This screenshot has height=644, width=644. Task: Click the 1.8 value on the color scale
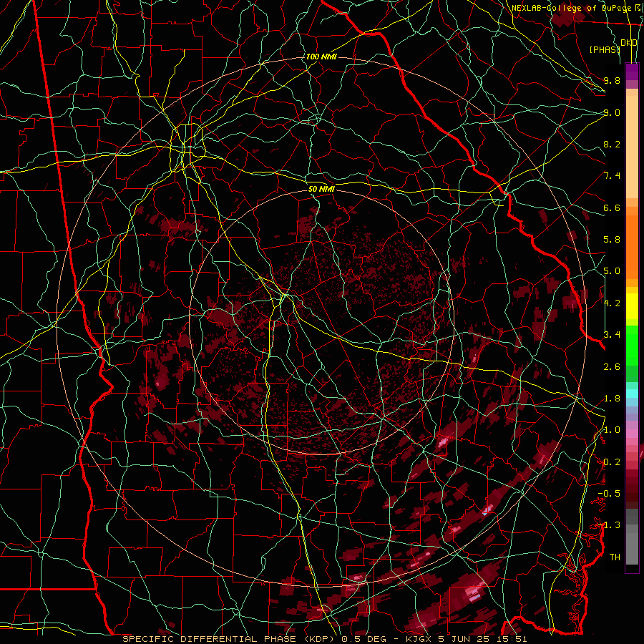click(612, 399)
